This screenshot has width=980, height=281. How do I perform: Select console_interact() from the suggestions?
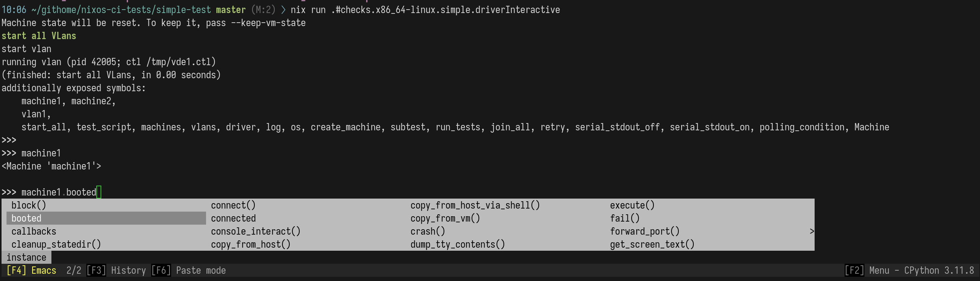[x=256, y=231]
